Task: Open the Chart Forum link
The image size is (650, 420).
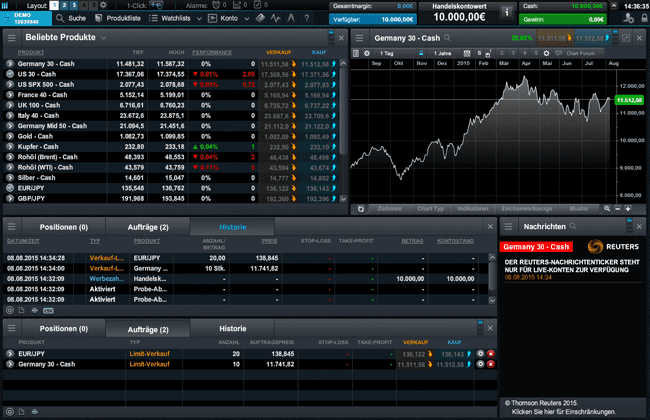Action: click(575, 53)
